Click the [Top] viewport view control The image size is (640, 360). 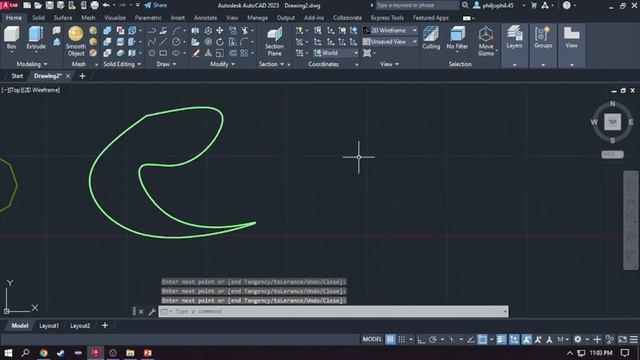16,90
